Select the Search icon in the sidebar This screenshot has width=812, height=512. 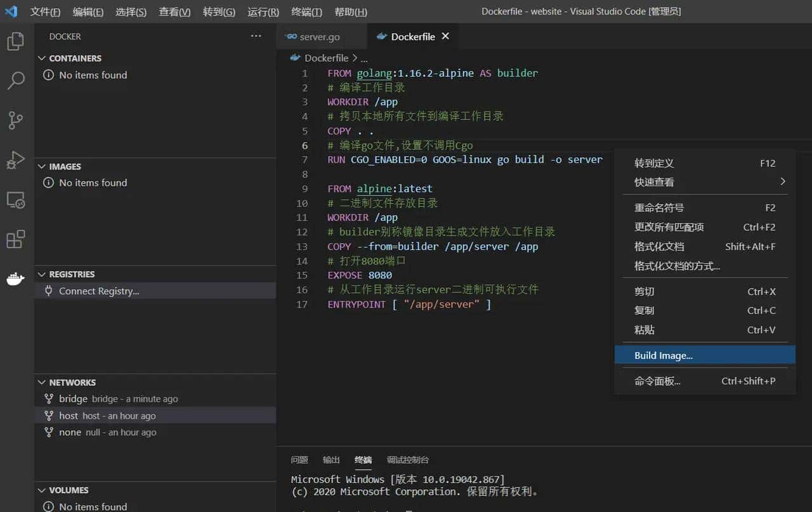click(x=15, y=81)
